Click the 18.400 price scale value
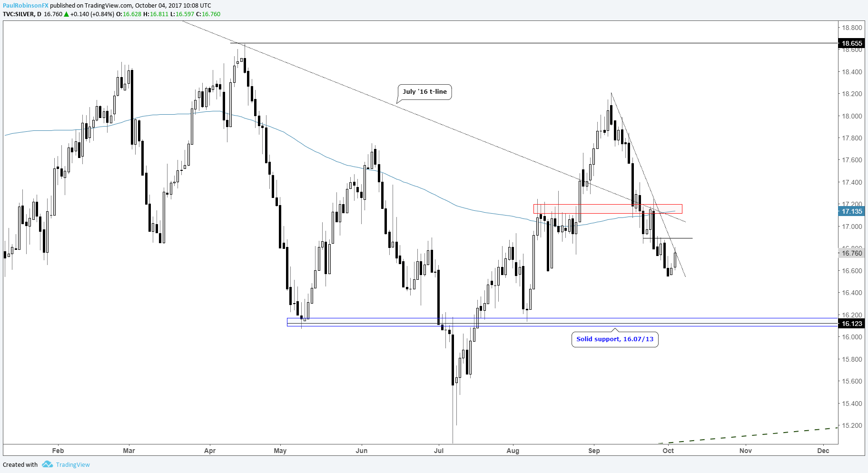 coord(852,72)
